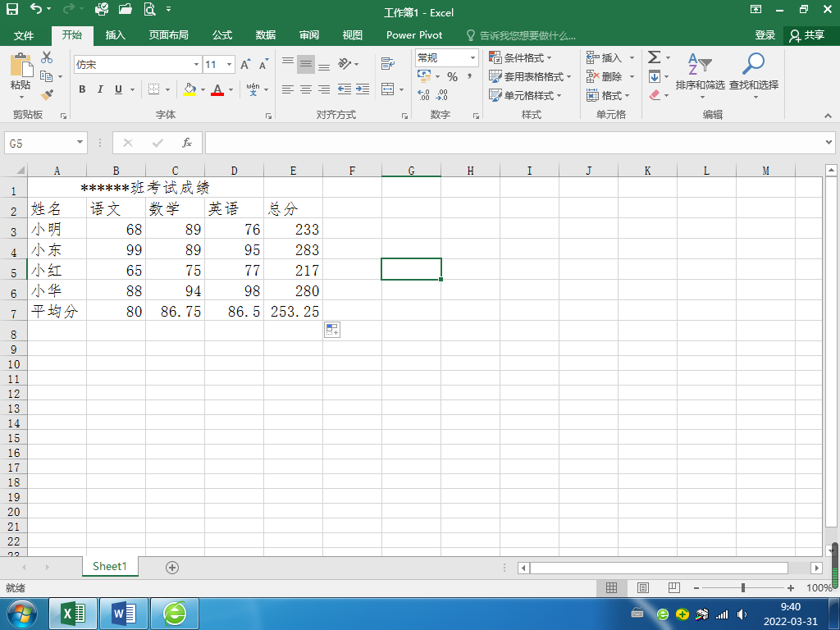Click inside the formula bar input
Screen dimensions: 840x630
click(x=514, y=143)
